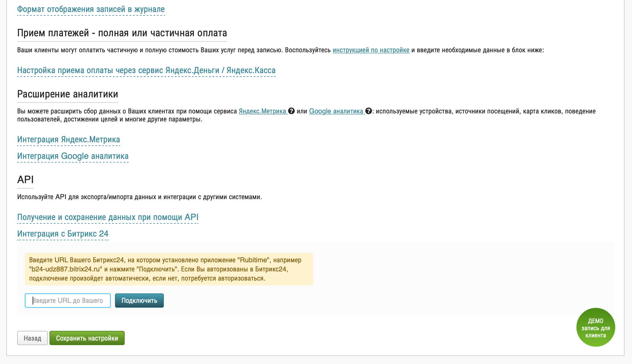Click the API section heading
Viewport: 632px width, 364px height.
25,180
